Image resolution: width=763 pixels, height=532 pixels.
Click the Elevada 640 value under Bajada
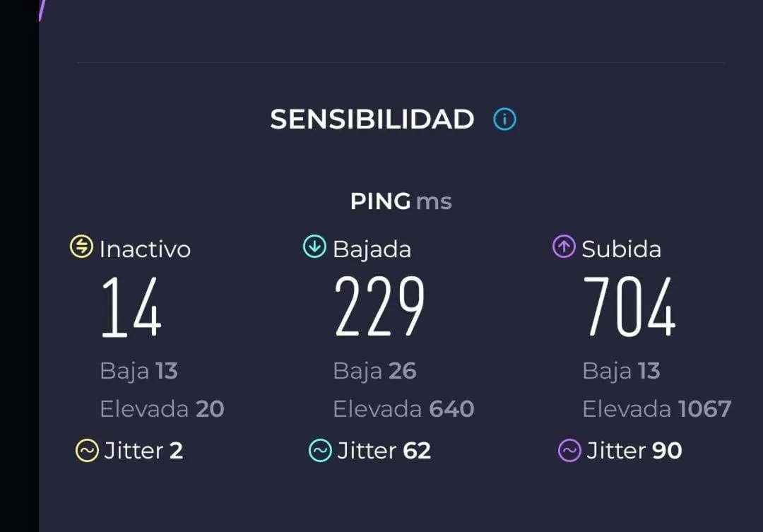403,408
